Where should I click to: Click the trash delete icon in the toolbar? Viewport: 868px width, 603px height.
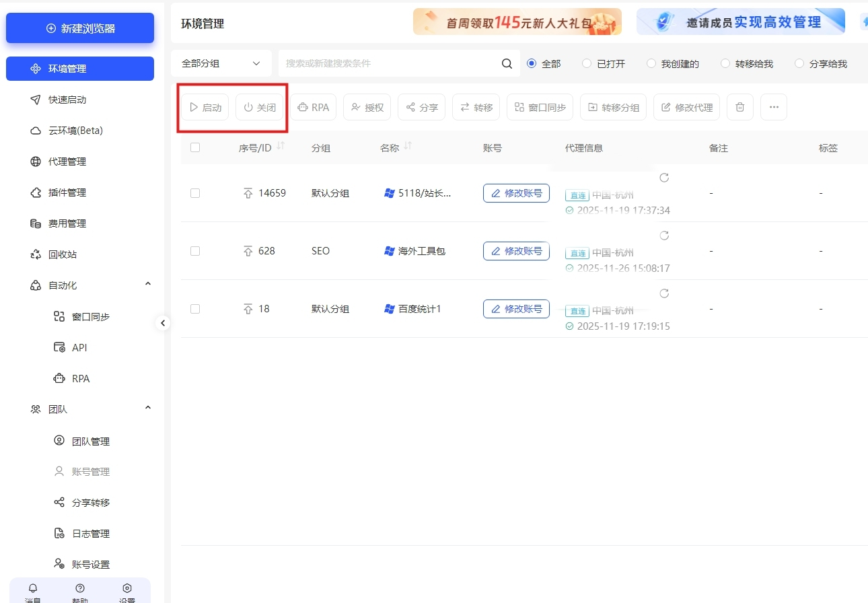[x=739, y=106]
